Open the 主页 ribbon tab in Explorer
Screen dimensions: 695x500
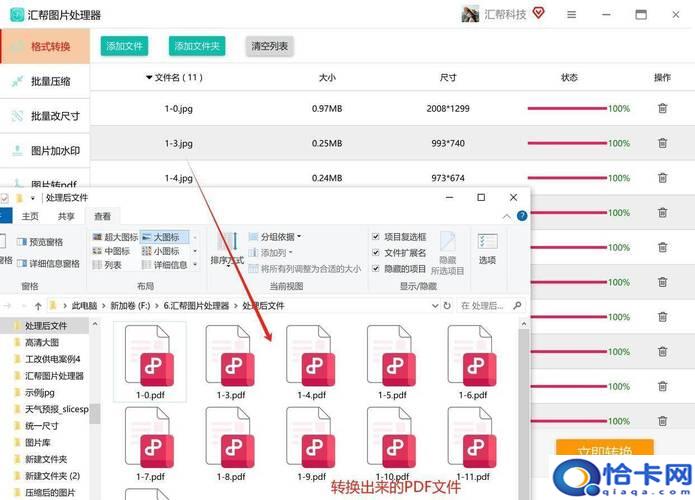30,216
